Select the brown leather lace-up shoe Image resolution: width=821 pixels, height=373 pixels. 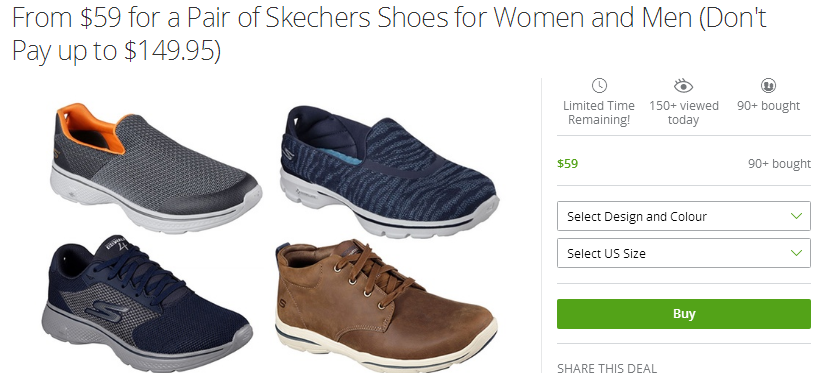pyautogui.click(x=386, y=305)
